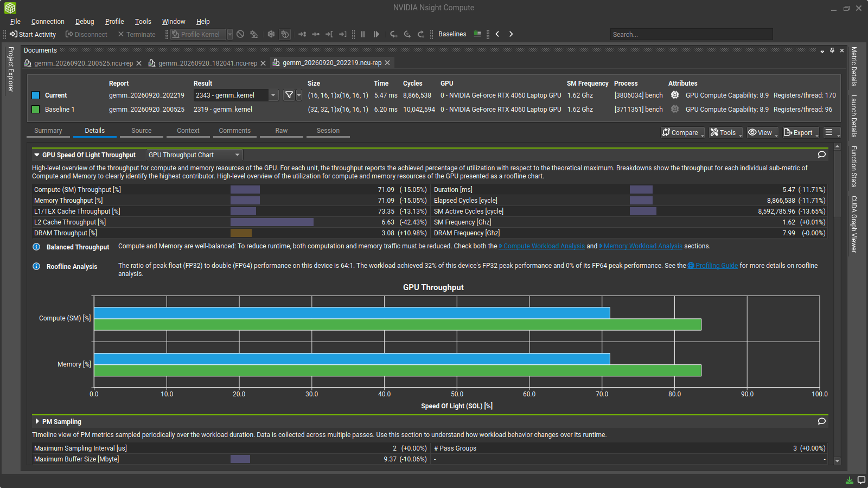Click the Start Activity button
This screenshot has height=488, width=868.
click(33, 34)
